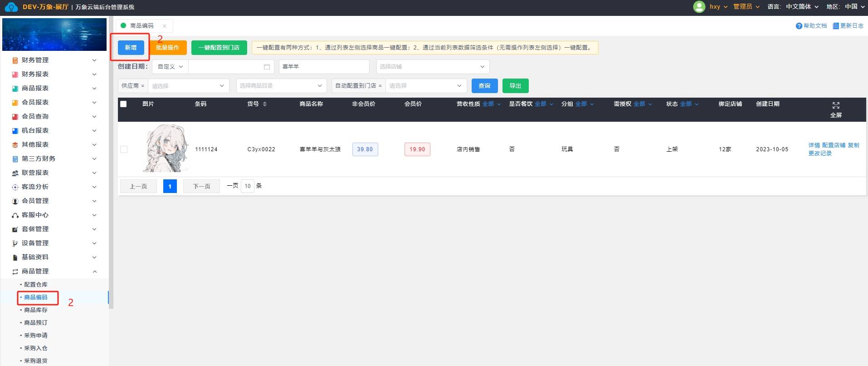868x366 pixels.
Task: Click the 客服中心 headset icon
Action: [15, 215]
